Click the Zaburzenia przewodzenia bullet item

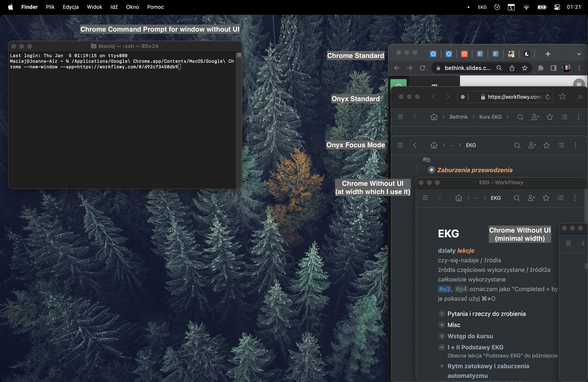(474, 170)
